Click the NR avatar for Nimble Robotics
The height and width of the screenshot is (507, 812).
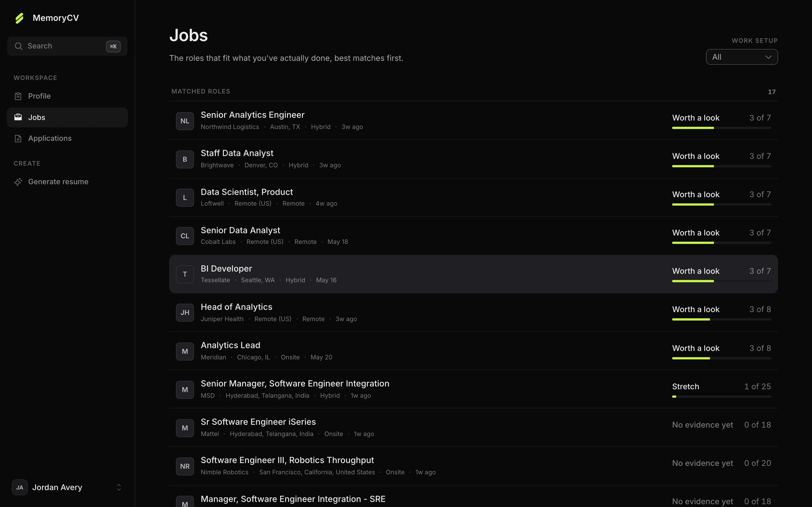point(185,466)
